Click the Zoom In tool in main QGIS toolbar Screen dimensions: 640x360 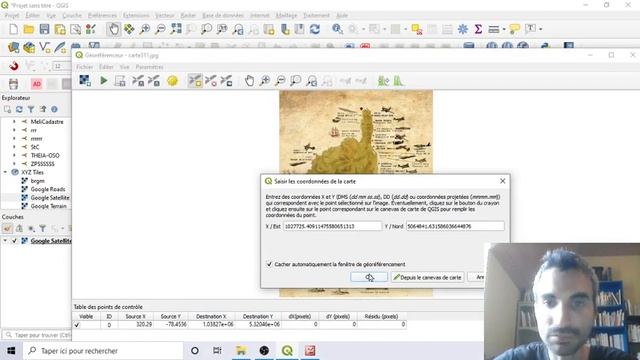click(x=144, y=29)
